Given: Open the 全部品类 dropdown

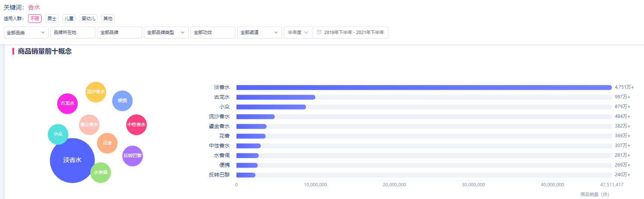Looking at the screenshot, I should click(26, 33).
